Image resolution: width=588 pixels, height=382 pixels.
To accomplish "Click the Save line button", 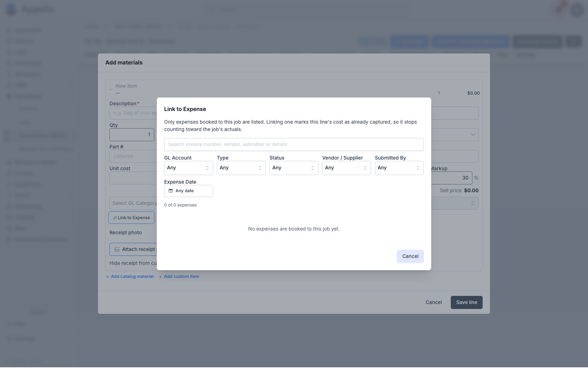I will click(x=467, y=302).
